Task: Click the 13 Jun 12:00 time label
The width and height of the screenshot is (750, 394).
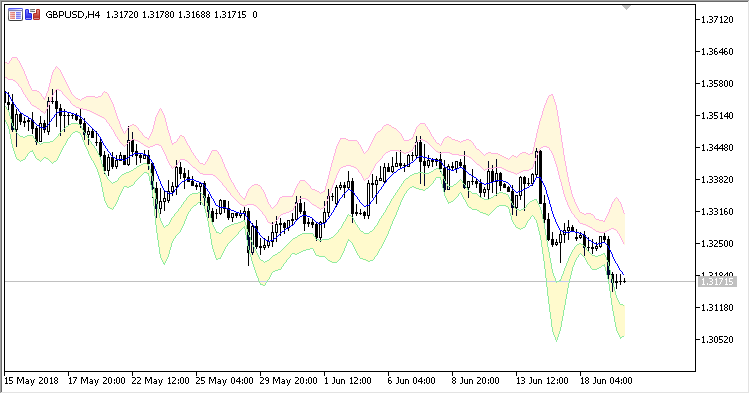Action: [x=542, y=381]
